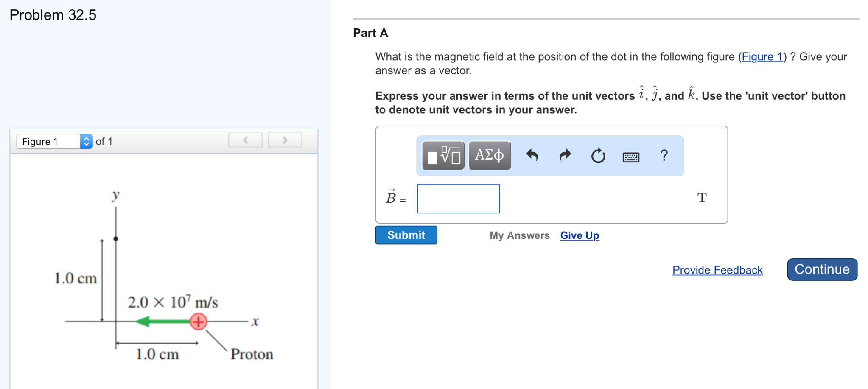Screen dimensions: 868x389
Task: Click inside the B vector answer input box
Action: coord(458,199)
